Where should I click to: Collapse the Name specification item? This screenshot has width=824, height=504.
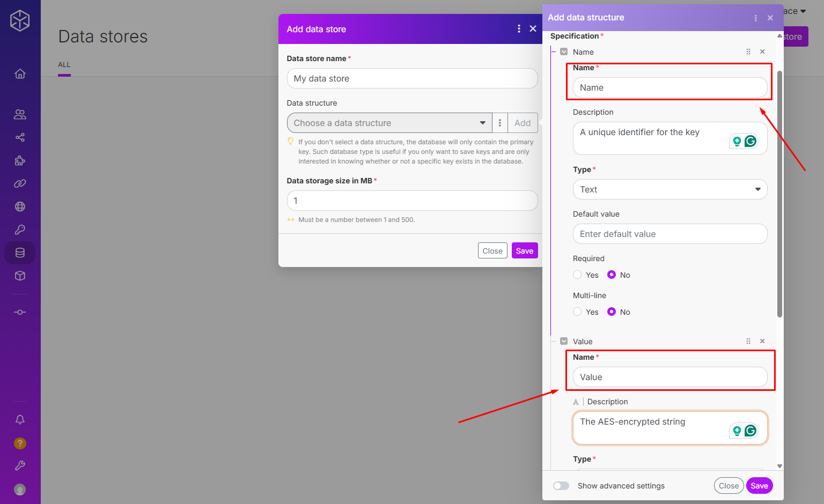coord(564,52)
